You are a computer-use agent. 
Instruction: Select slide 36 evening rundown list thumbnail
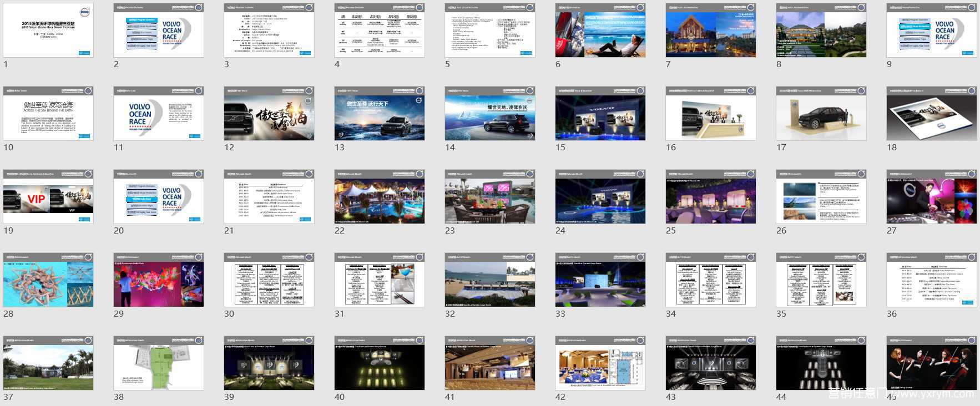click(932, 280)
